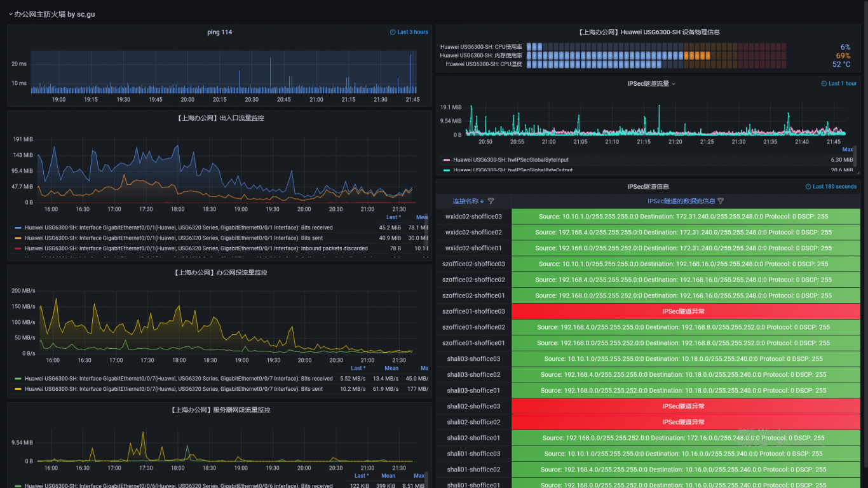Image resolution: width=868 pixels, height=488 pixels.
Task: Toggle the GigabitEthernet0/0/7 Bits received series label
Action: click(x=179, y=379)
